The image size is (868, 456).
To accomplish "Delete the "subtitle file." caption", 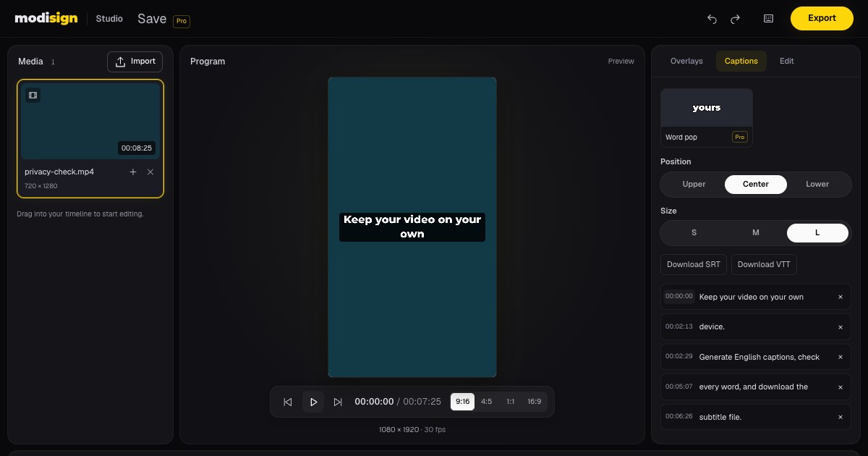I will pos(841,418).
